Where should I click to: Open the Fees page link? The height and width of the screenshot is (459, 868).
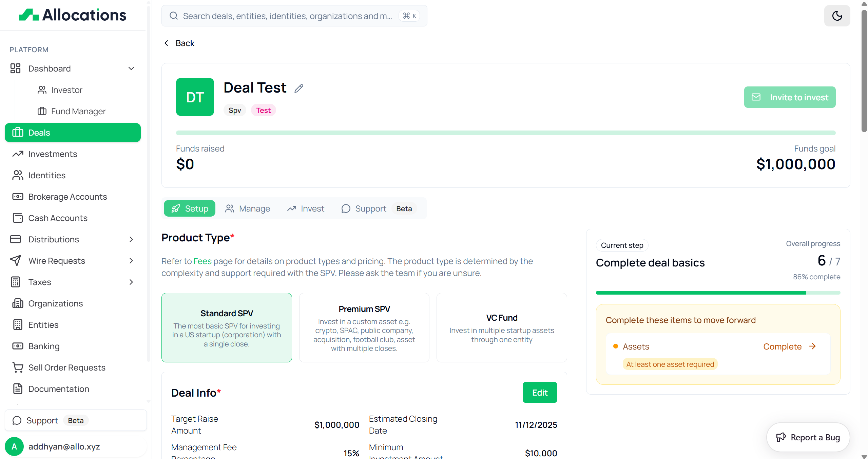(202, 261)
